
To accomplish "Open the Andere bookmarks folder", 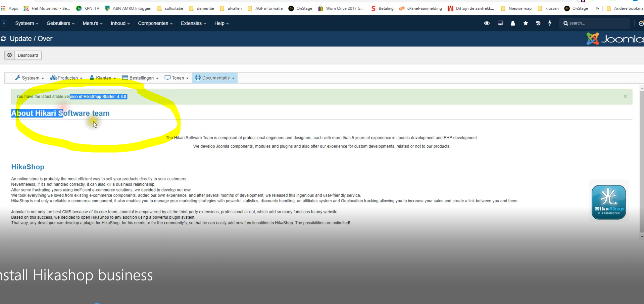I will [x=625, y=8].
